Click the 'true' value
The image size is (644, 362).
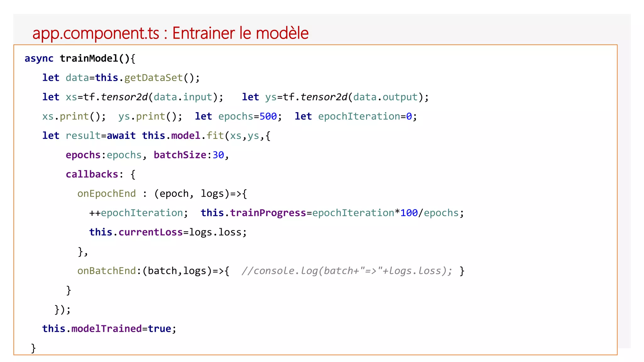coord(159,329)
